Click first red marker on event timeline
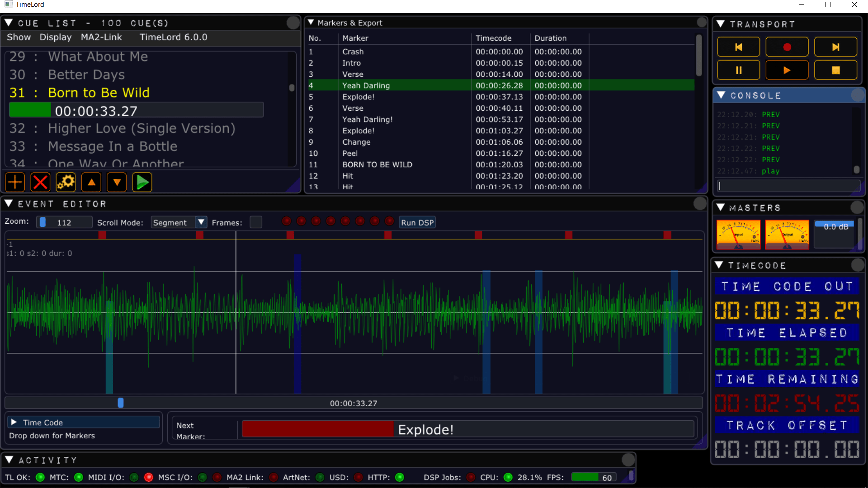868x488 pixels. click(x=102, y=235)
